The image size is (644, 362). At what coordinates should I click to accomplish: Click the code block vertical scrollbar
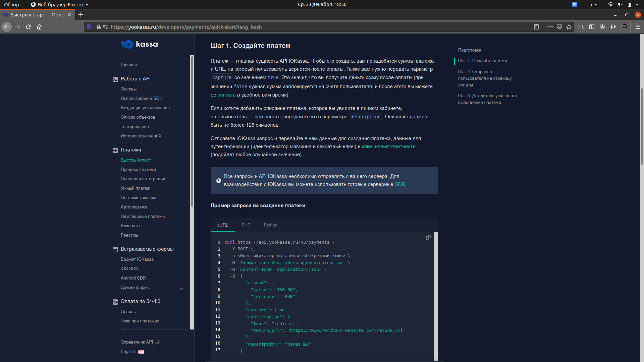436,297
